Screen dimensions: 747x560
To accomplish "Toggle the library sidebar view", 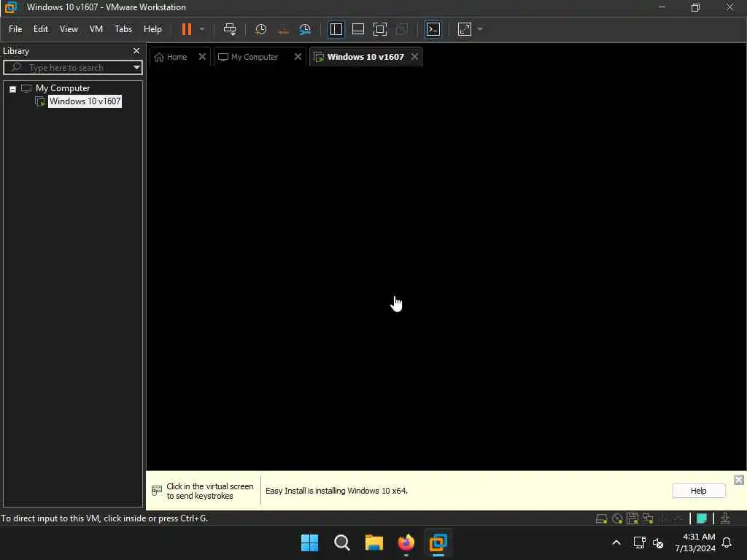I will (336, 29).
